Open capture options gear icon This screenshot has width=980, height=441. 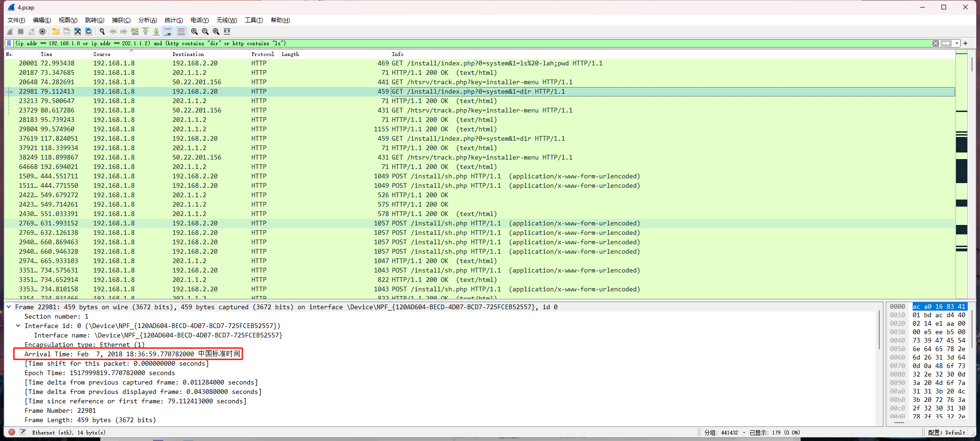point(42,32)
